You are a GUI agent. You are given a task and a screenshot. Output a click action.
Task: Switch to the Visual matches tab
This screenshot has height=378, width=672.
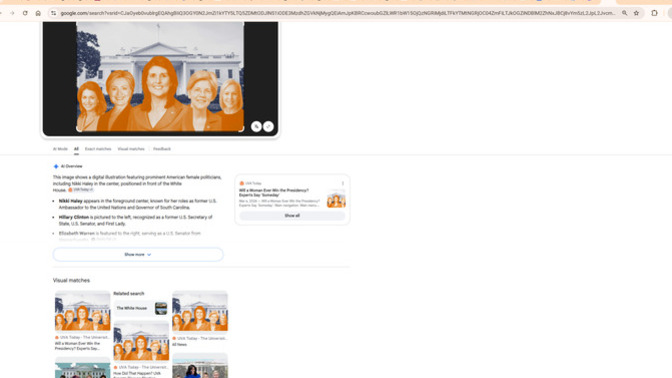[x=131, y=149]
